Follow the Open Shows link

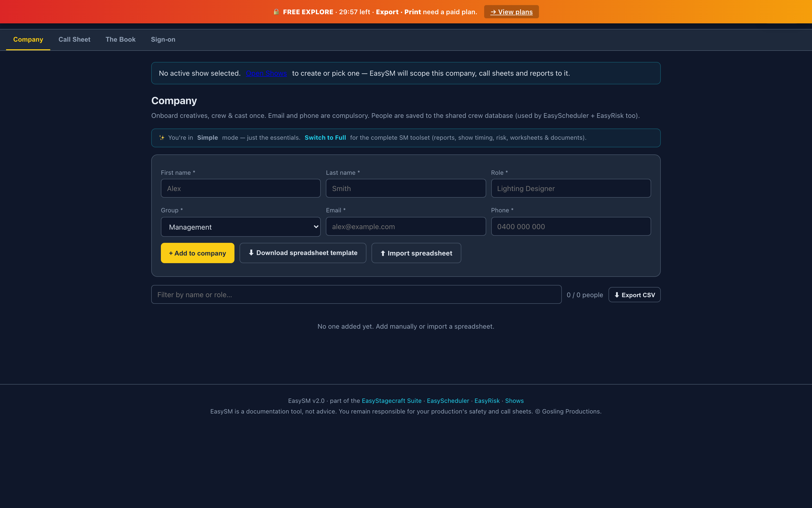click(x=266, y=73)
